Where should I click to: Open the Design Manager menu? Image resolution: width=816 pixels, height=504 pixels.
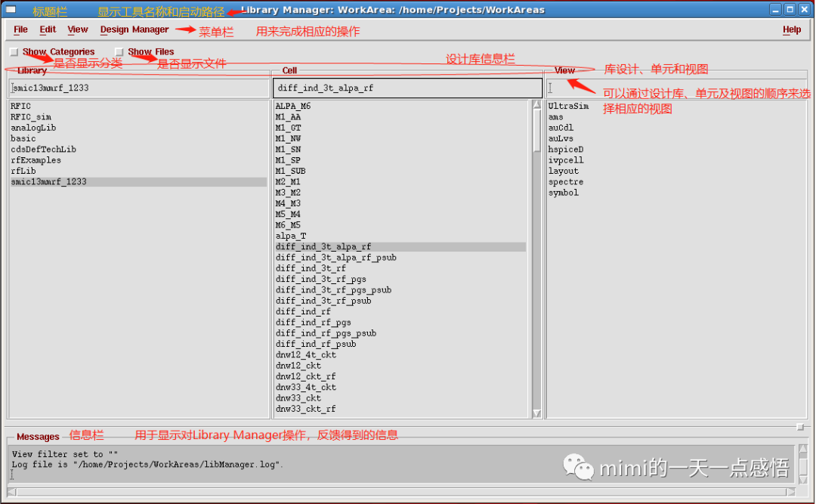click(x=134, y=29)
